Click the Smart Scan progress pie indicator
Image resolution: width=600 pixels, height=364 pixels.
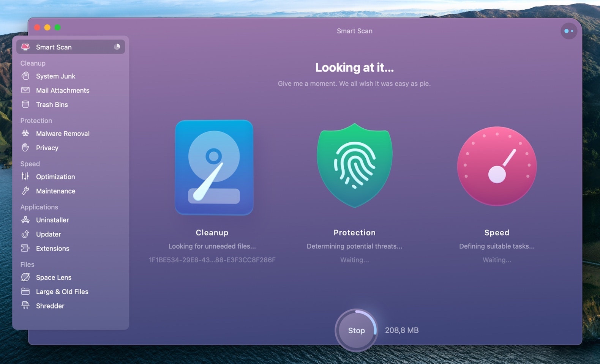(x=117, y=47)
